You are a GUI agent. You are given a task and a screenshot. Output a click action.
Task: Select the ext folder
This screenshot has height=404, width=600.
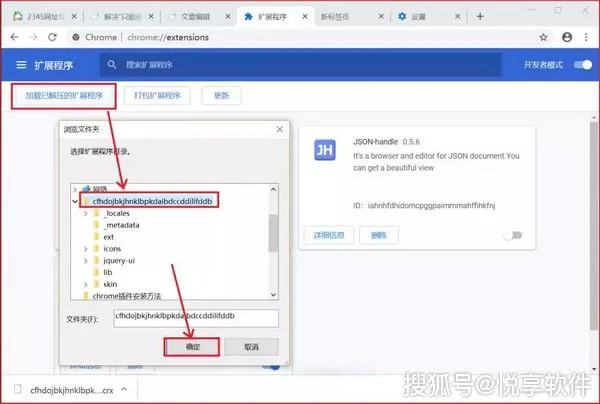(108, 237)
